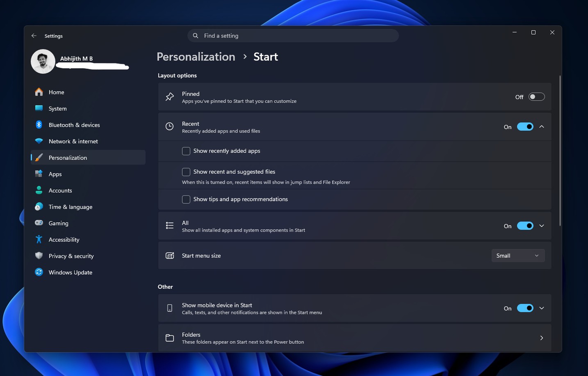
Task: Turn off the Recent toggle
Action: [525, 127]
